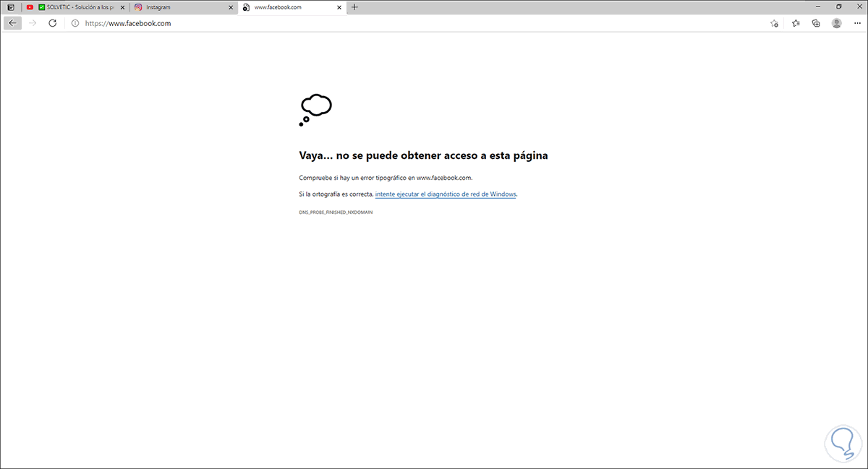Close the SOLVETIC tab
This screenshot has height=469, width=868.
pos(122,7)
